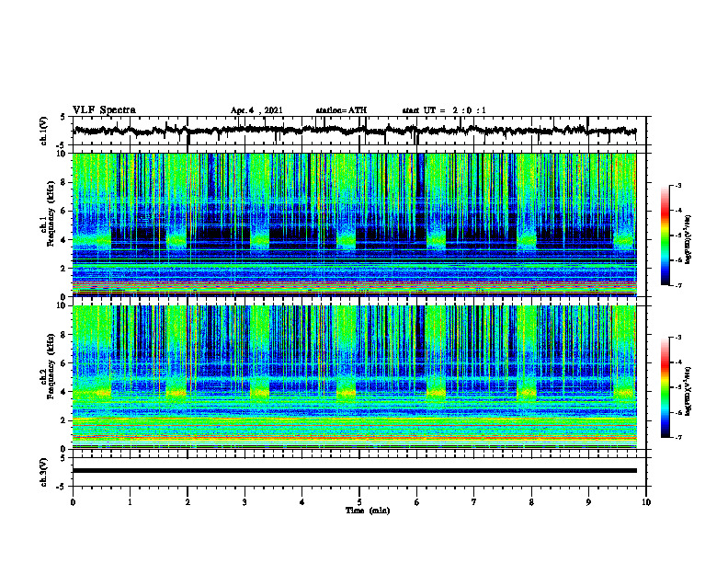This screenshot has width=728, height=563.
Task: Click time axis tick label "7"
Action: (x=474, y=502)
